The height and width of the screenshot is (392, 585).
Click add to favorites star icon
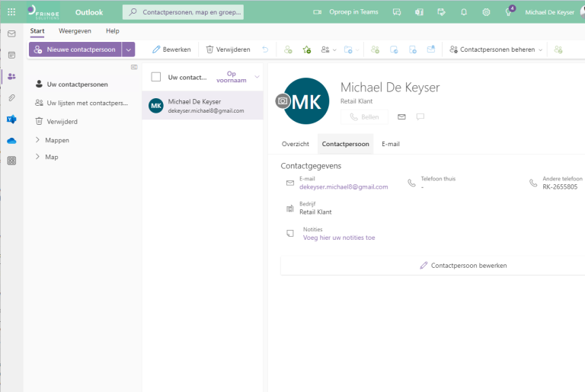pyautogui.click(x=307, y=49)
